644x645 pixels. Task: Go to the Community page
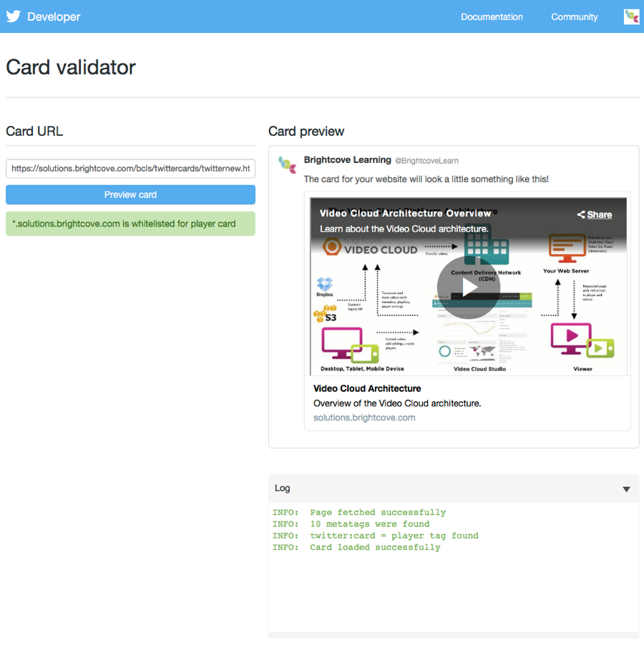click(575, 17)
